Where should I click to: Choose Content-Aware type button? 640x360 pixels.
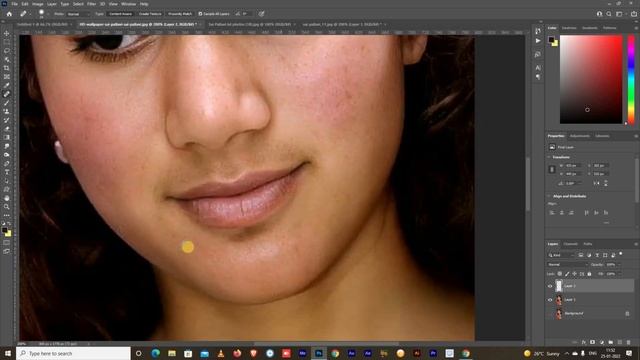120,14
